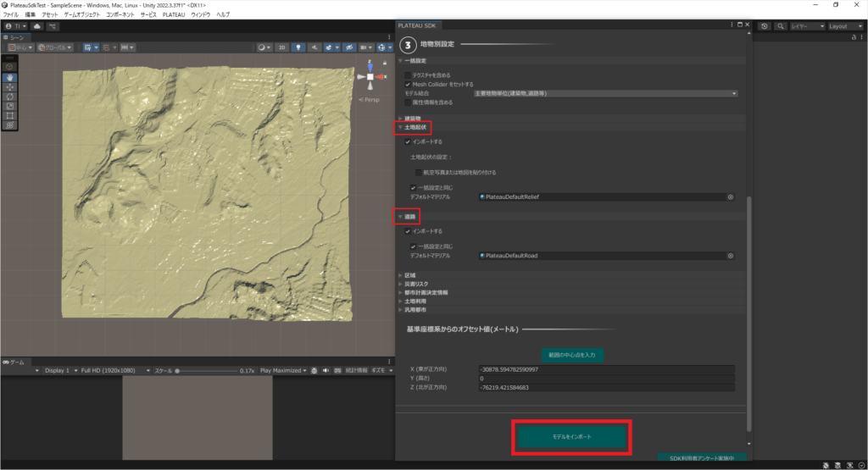Click the モデルをインポート button
Image resolution: width=868 pixels, height=470 pixels.
tap(571, 437)
